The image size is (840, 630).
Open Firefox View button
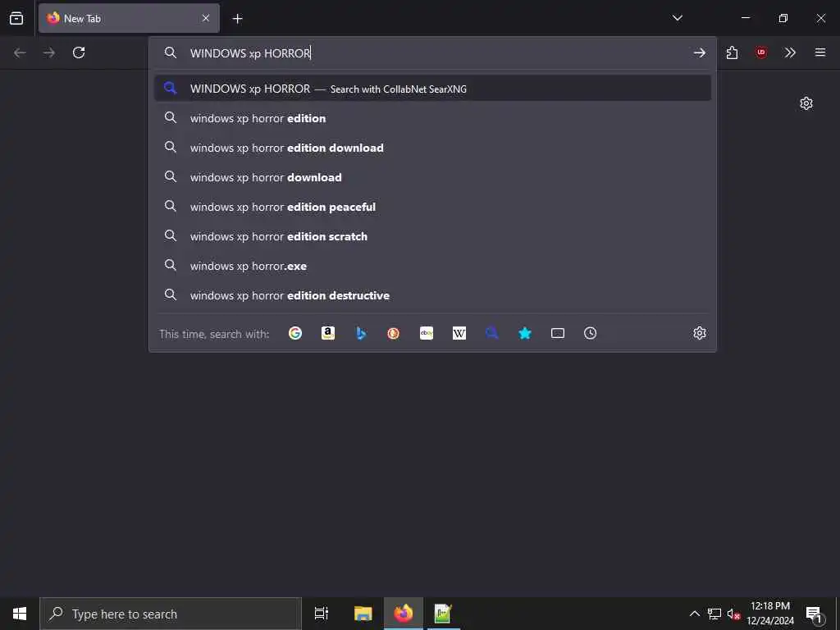[16, 18]
